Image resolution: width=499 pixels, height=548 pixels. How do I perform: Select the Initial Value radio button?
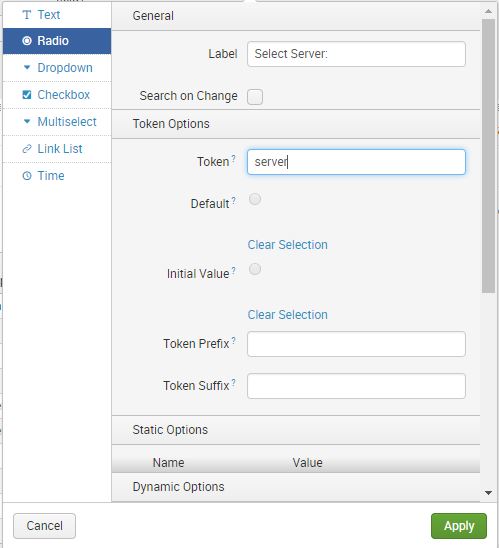coord(255,269)
